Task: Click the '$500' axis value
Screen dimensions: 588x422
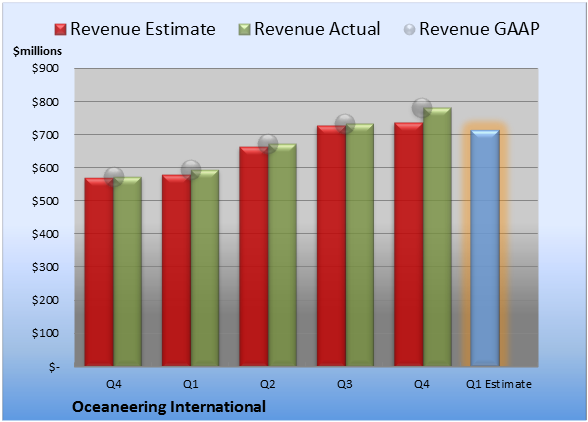Action: (x=45, y=201)
